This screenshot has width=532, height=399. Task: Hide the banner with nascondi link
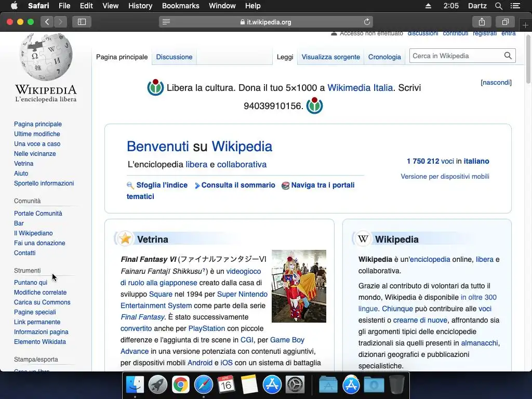coord(496,83)
